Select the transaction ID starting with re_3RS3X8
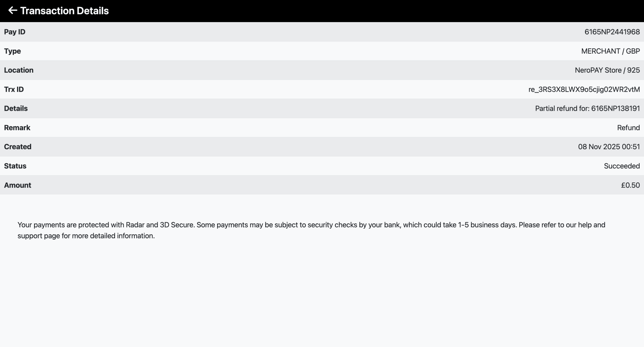Viewport: 644px width, 347px height. point(584,89)
